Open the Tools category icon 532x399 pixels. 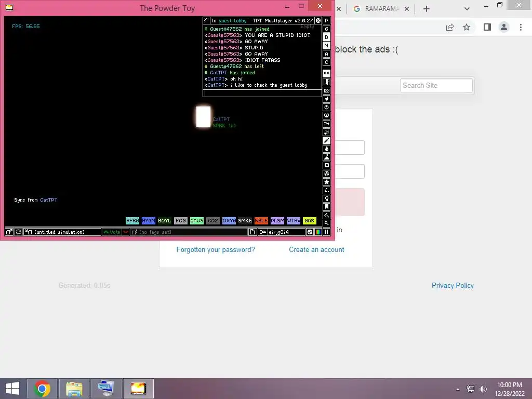click(326, 198)
